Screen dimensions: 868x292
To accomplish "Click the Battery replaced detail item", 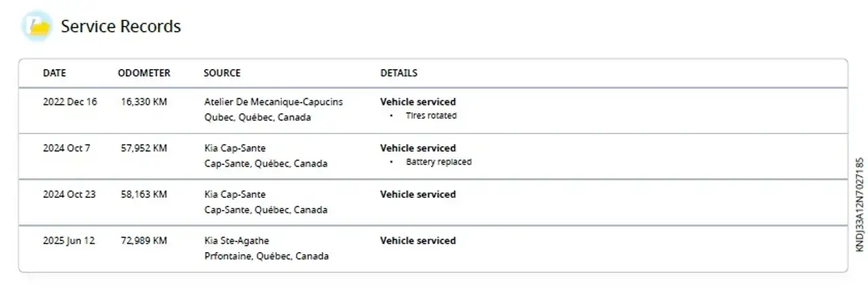I will pos(439,162).
